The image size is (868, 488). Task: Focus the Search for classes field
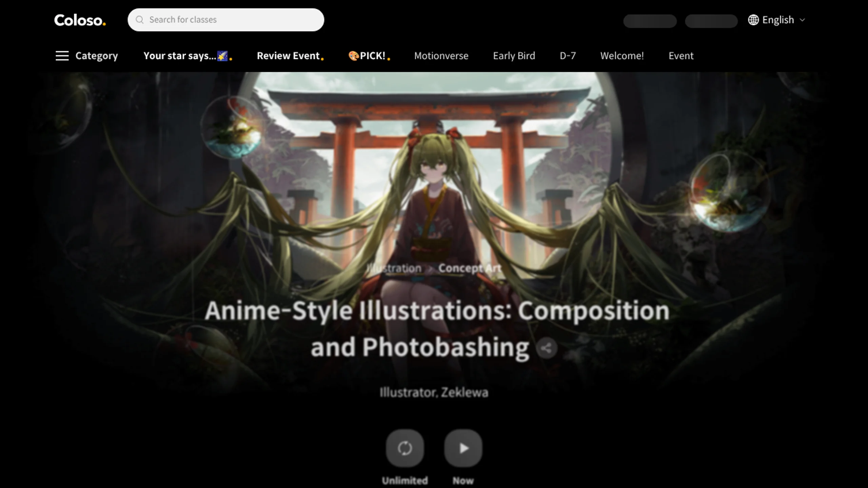coord(226,20)
